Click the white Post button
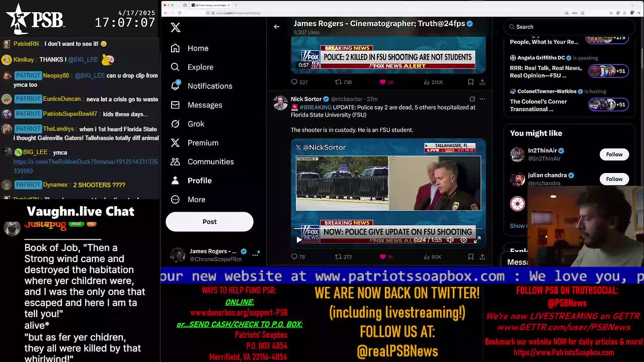The image size is (644, 362). click(209, 222)
